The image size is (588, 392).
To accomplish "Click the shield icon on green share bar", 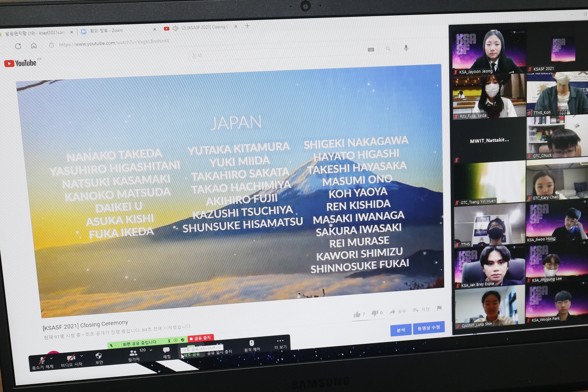I will [x=183, y=339].
